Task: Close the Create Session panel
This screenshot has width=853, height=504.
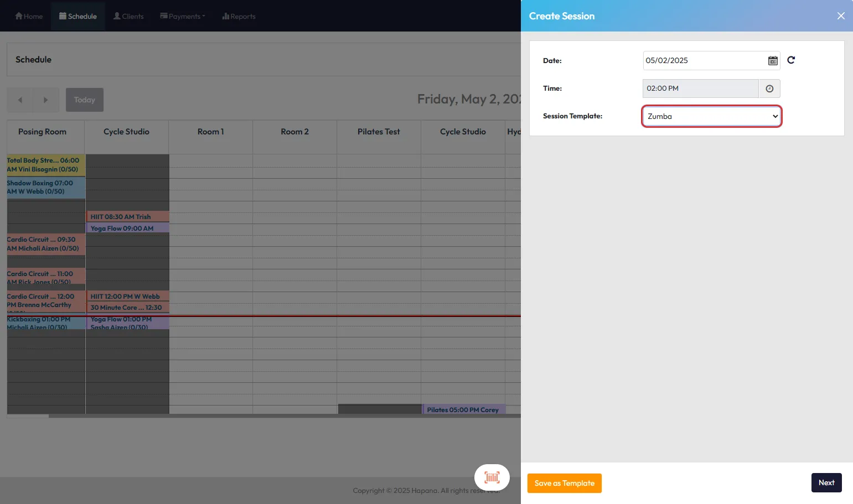Action: point(840,16)
